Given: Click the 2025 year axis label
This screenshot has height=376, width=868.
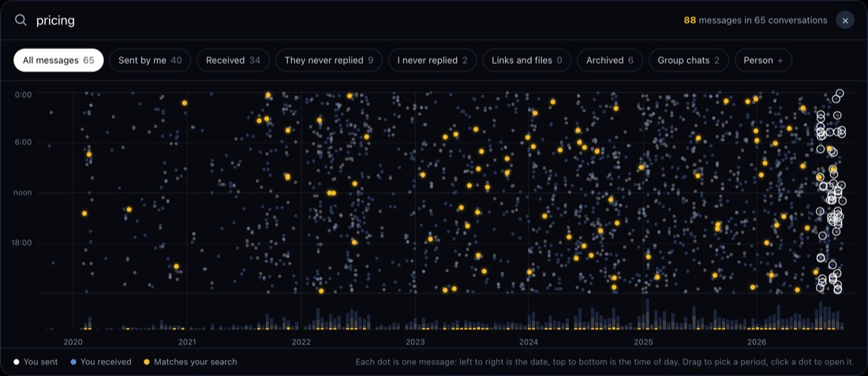Looking at the screenshot, I should (x=642, y=342).
